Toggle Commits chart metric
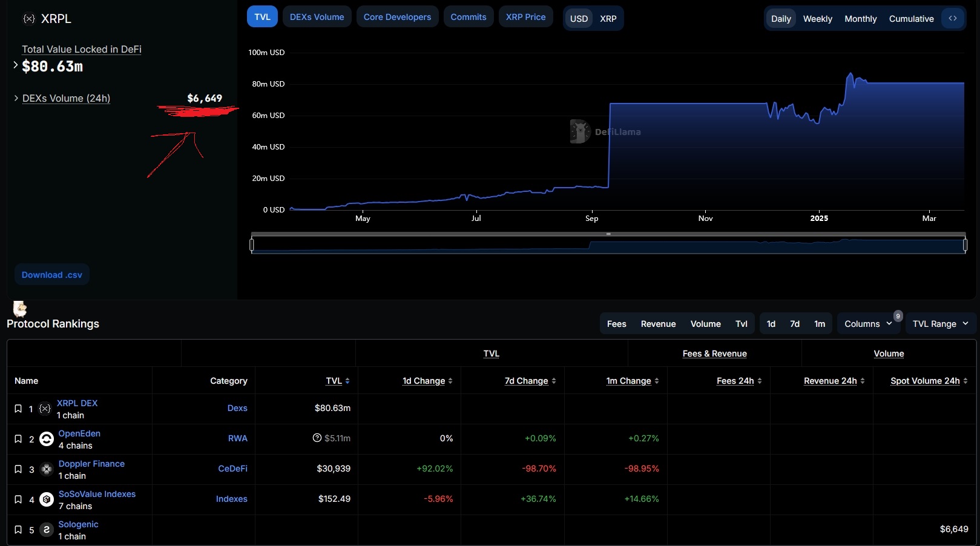980x546 pixels. (469, 17)
